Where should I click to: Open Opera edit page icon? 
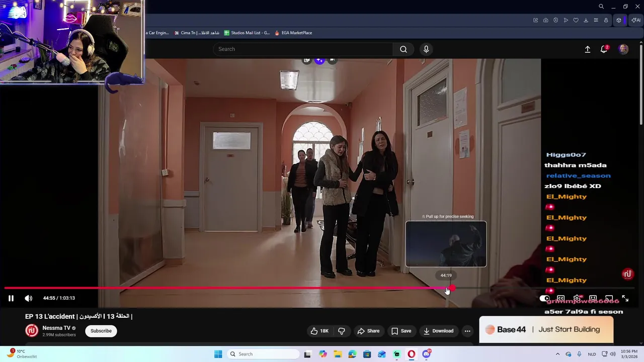[535, 20]
